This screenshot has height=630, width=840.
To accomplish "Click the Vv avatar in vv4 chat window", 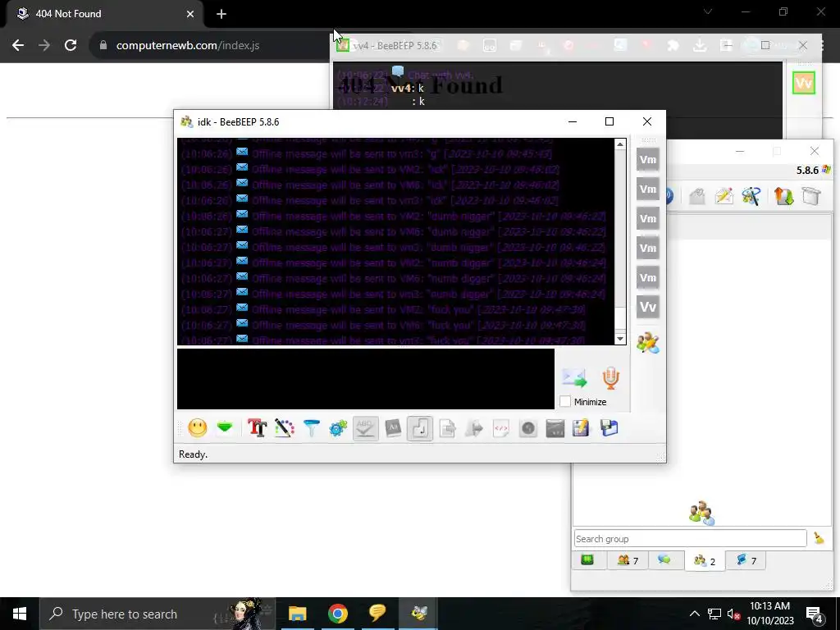I will click(x=804, y=83).
